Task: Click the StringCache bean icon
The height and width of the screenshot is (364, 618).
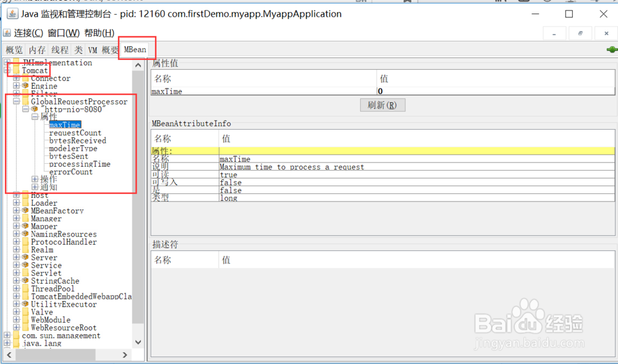Action: (x=25, y=281)
